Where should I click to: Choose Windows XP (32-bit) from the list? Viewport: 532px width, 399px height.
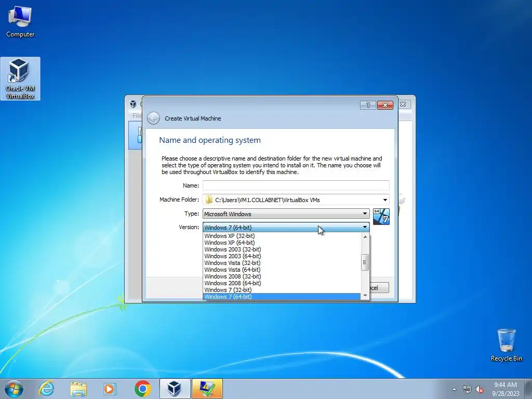tap(282, 236)
